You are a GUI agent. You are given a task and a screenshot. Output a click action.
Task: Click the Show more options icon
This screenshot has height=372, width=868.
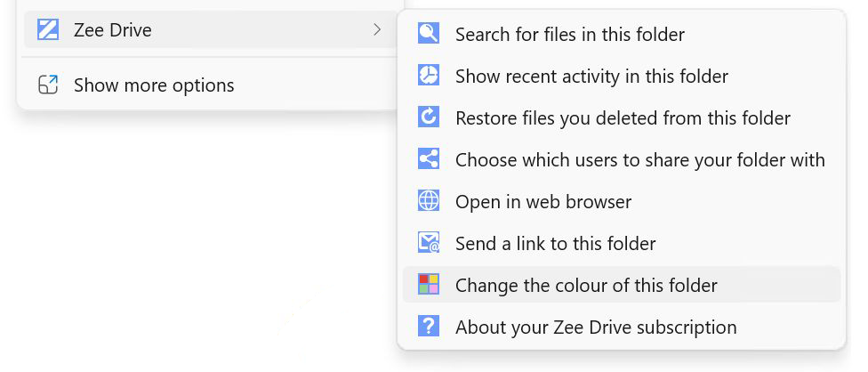click(48, 85)
